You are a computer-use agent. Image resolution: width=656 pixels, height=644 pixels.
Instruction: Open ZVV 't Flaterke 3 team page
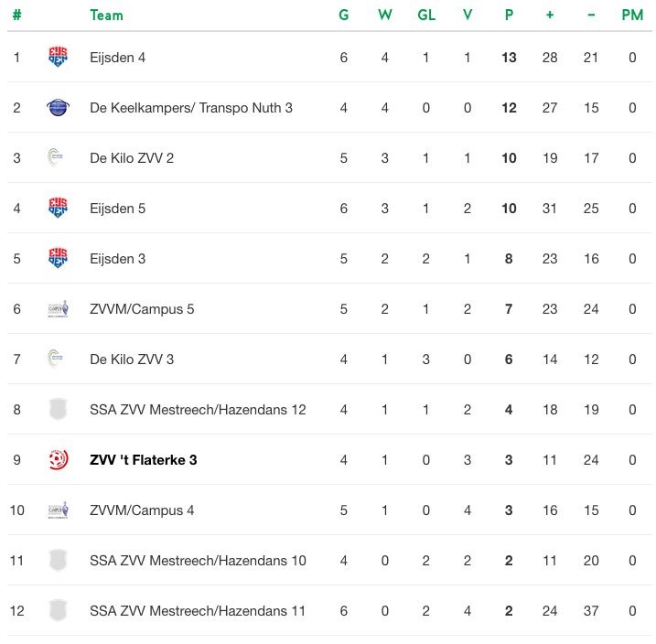[x=144, y=459]
